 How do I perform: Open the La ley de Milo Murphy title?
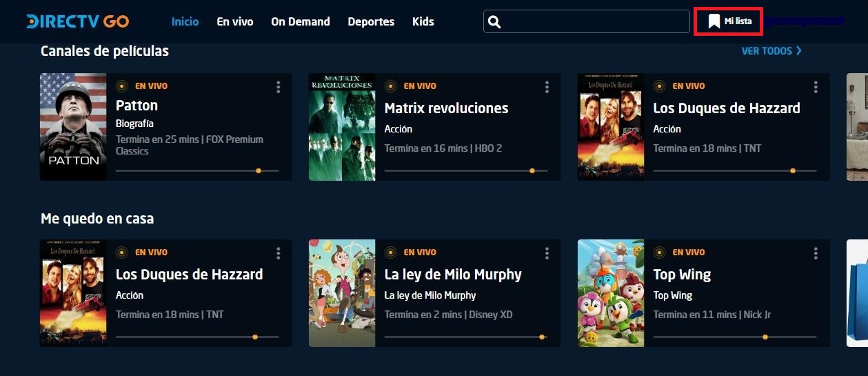[x=453, y=275]
